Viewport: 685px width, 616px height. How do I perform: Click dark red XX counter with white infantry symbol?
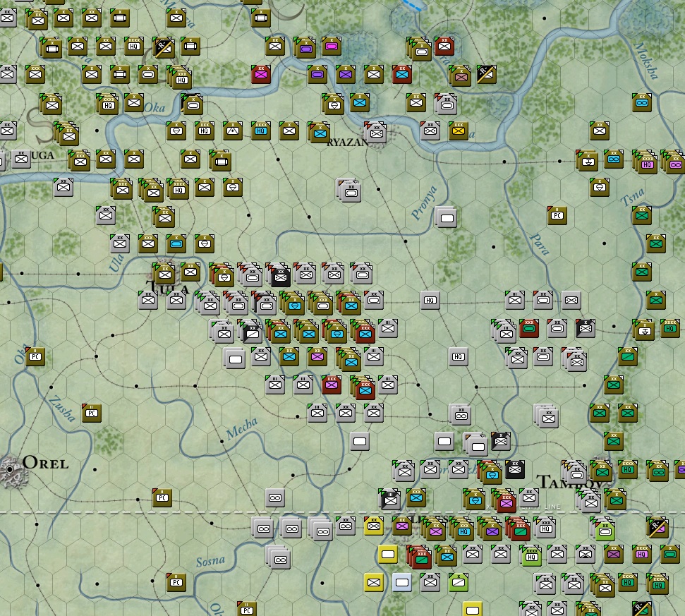pyautogui.click(x=444, y=46)
